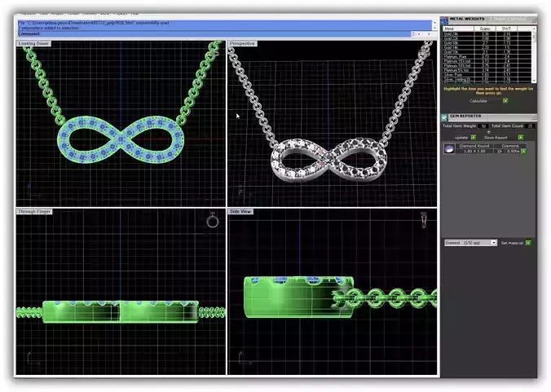The height and width of the screenshot is (392, 551).
Task: Click the Grams column header
Action: pos(485,29)
